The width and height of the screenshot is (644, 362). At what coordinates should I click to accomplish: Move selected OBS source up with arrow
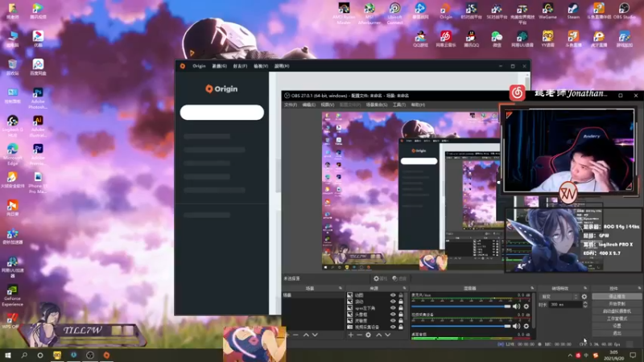[x=378, y=335]
